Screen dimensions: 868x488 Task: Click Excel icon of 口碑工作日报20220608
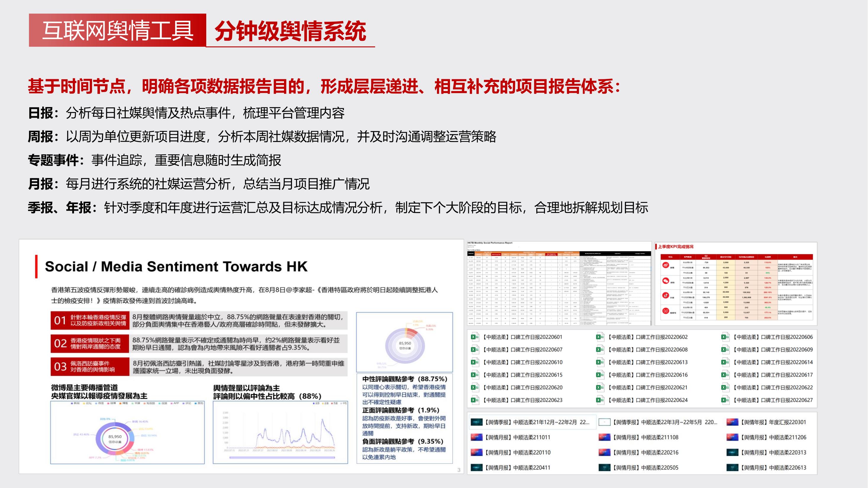coord(600,350)
